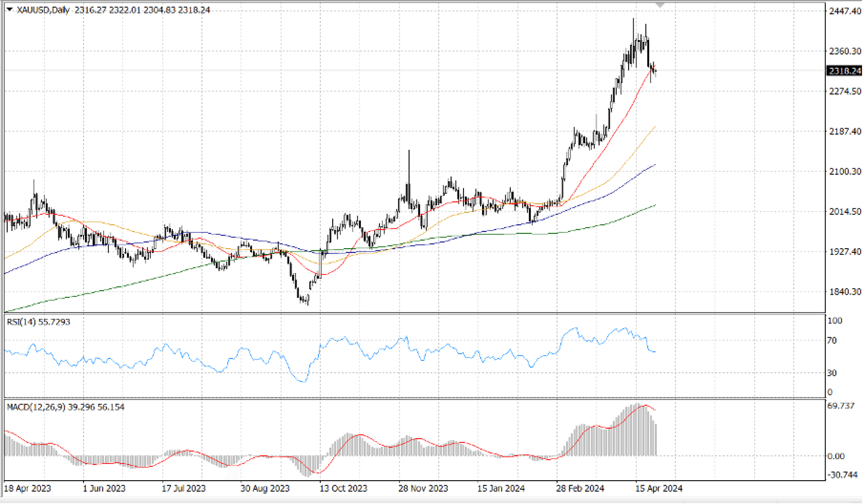Click the 13 Oct 2023 date label
This screenshot has width=863, height=504.
click(343, 488)
